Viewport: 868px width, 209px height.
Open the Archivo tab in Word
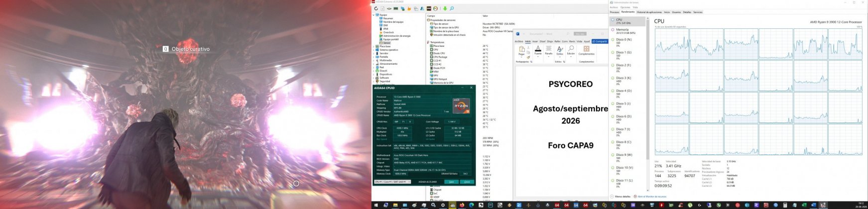[x=519, y=41]
